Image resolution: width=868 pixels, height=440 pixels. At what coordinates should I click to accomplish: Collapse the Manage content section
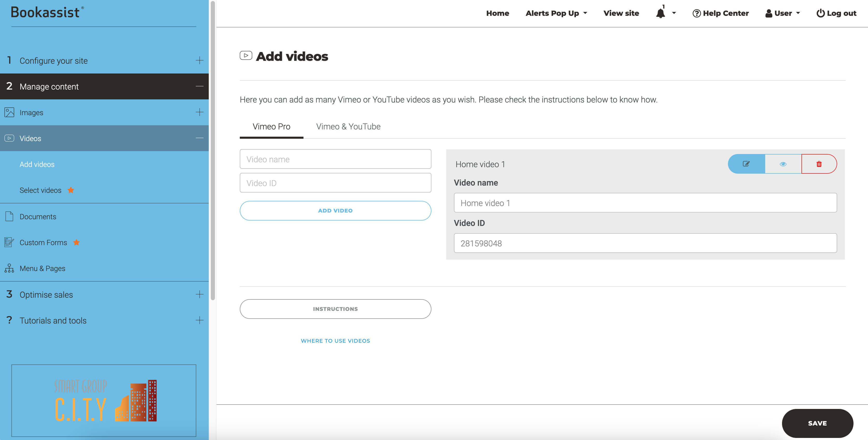pyautogui.click(x=199, y=86)
